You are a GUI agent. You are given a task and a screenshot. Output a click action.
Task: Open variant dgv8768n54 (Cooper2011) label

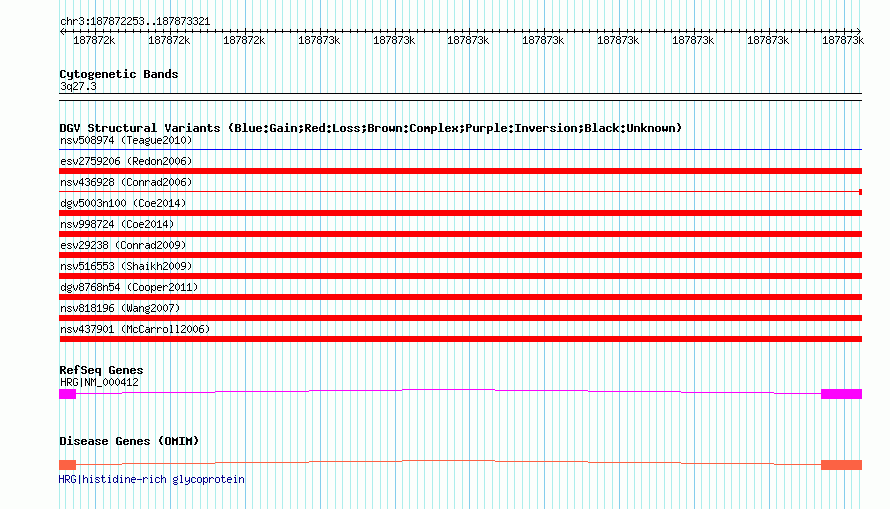(x=129, y=287)
